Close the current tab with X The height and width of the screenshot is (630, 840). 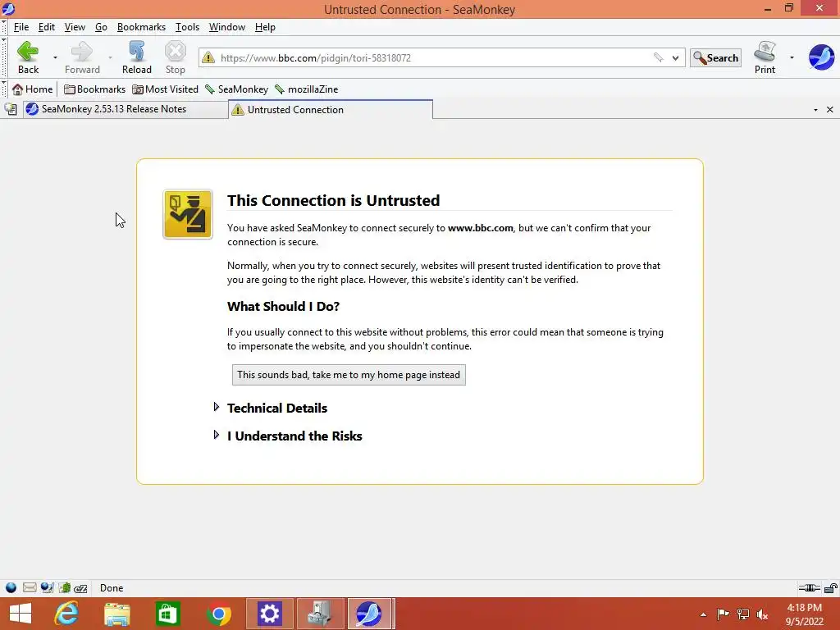click(830, 109)
